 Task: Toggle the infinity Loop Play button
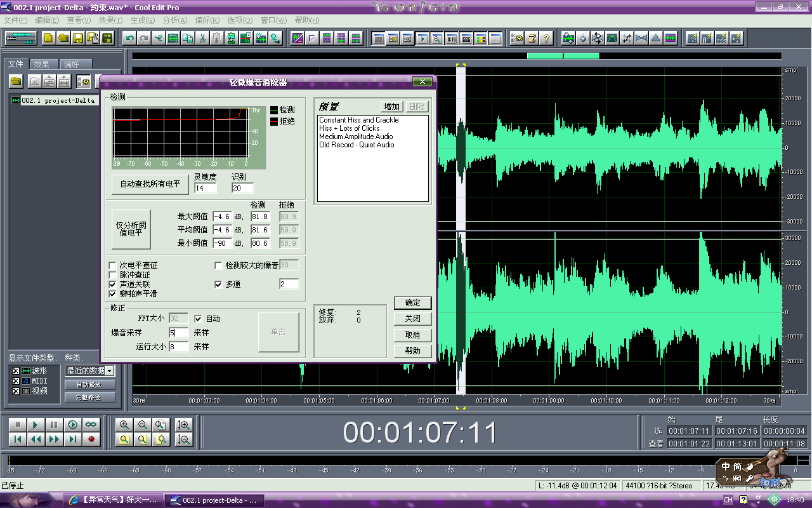coord(91,425)
